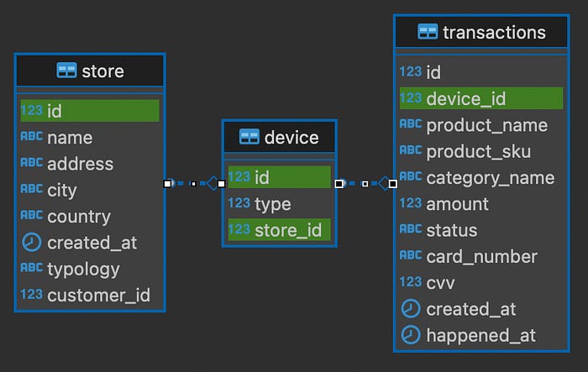Select the category_name column
This screenshot has height=372, width=588.
click(481, 178)
